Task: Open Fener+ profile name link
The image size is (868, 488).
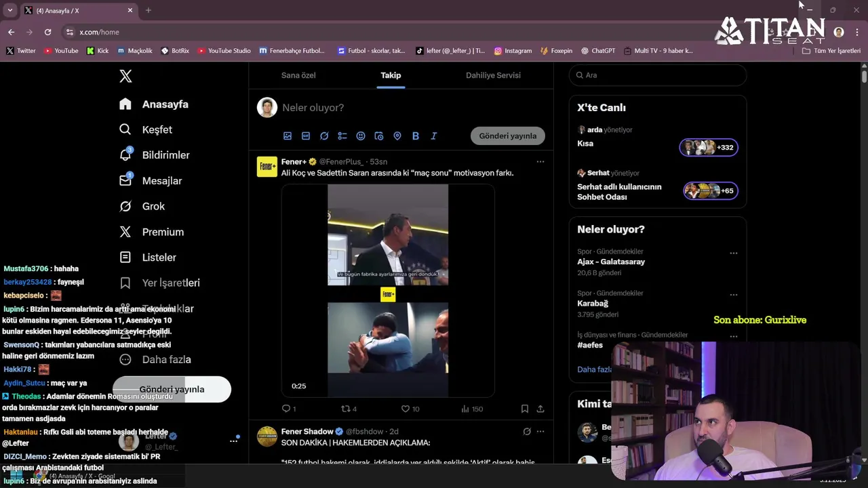Action: [x=294, y=161]
